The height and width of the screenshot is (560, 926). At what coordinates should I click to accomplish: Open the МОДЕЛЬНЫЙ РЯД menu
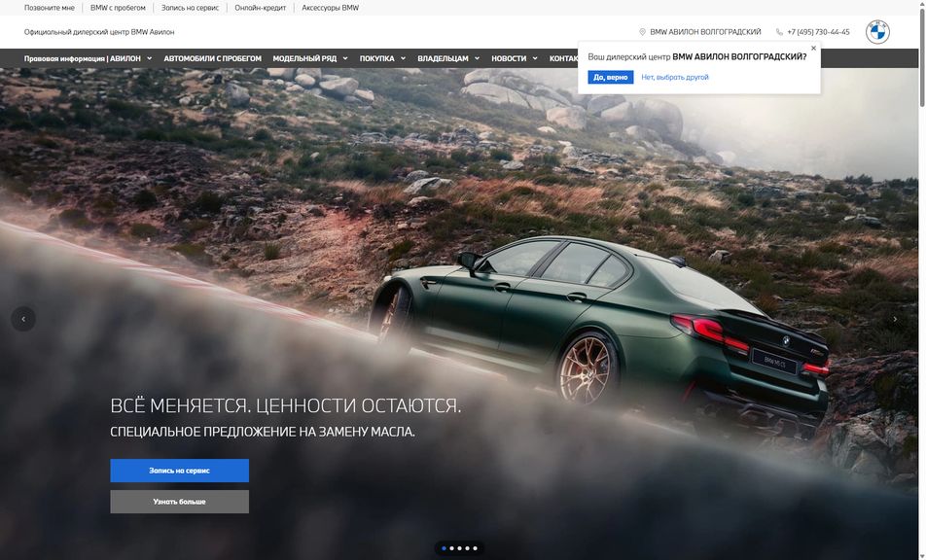[x=304, y=58]
